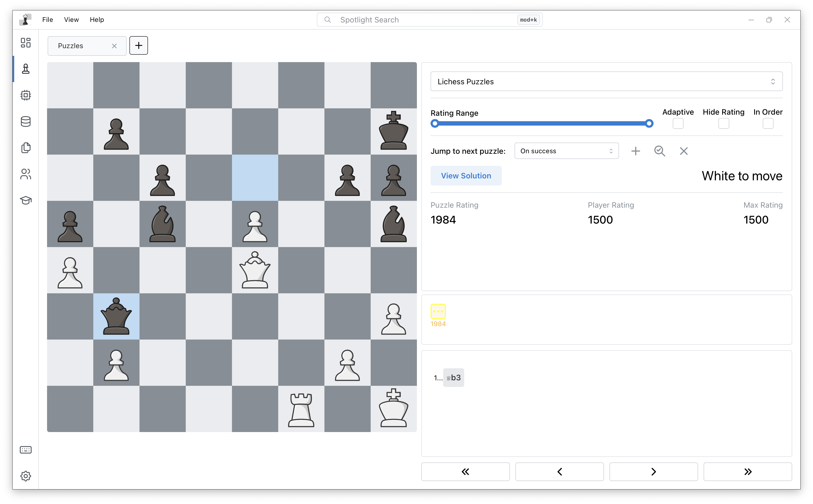Image resolution: width=813 pixels, height=504 pixels.
Task: Open the On success jump dropdown
Action: point(567,151)
